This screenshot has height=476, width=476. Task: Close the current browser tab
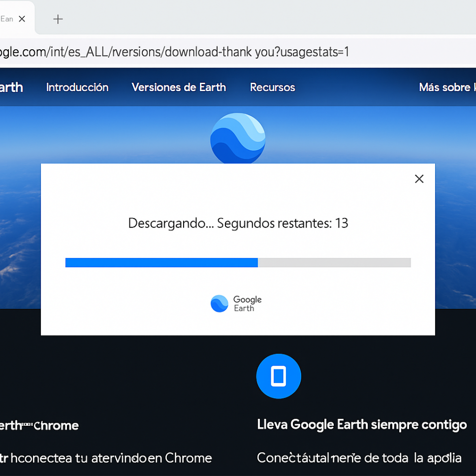point(22,19)
